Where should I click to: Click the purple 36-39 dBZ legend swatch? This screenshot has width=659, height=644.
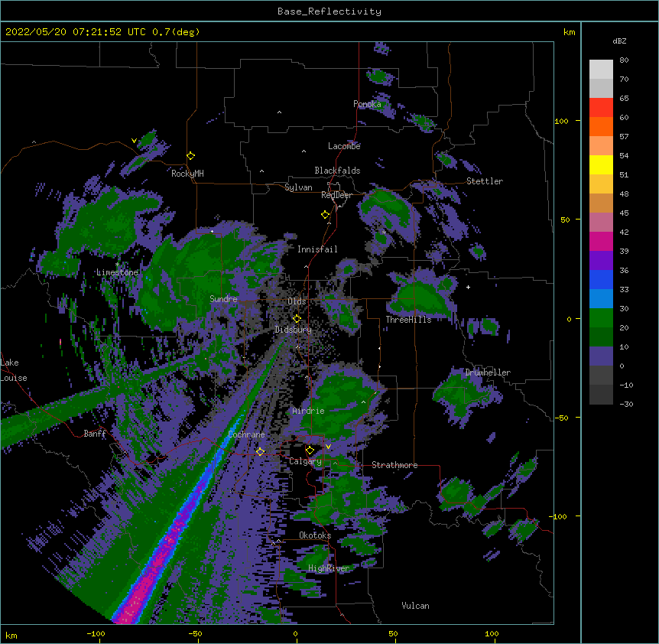tap(601, 261)
